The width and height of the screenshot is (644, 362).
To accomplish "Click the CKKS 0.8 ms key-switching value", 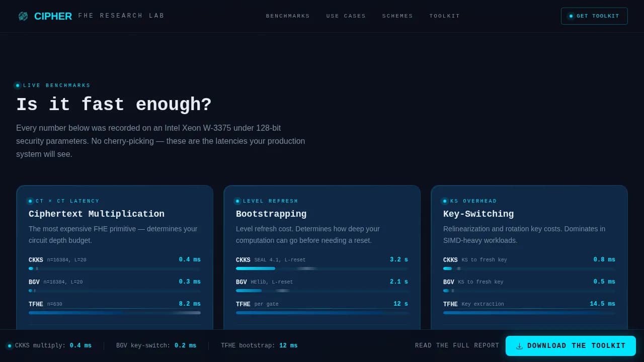I will coord(604,260).
